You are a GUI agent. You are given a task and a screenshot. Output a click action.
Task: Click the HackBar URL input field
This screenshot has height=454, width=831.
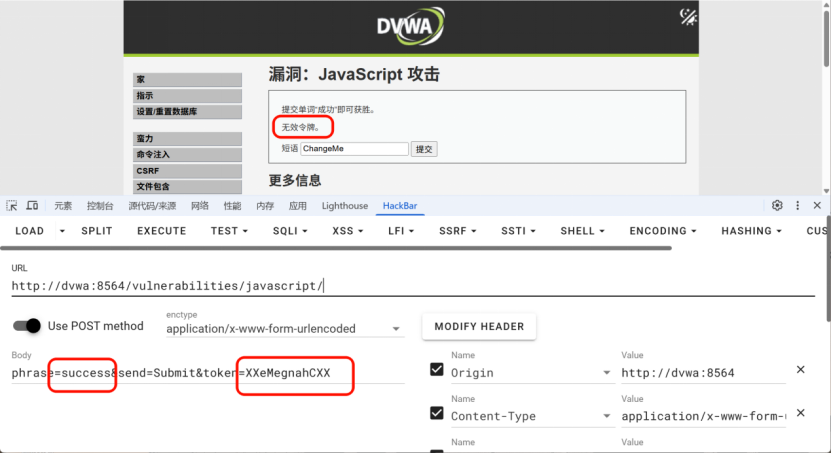click(x=413, y=286)
